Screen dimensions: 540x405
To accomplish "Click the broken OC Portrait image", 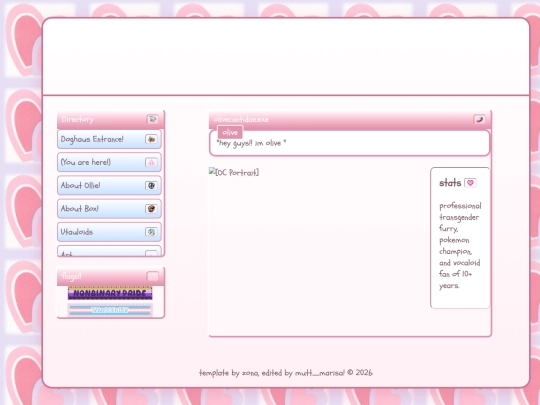I will coord(234,172).
